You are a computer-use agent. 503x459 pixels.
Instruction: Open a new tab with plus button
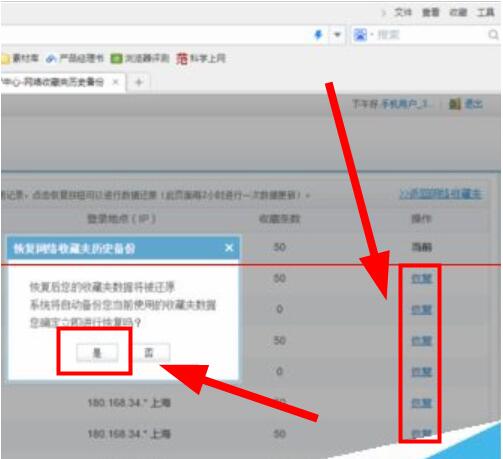click(139, 82)
